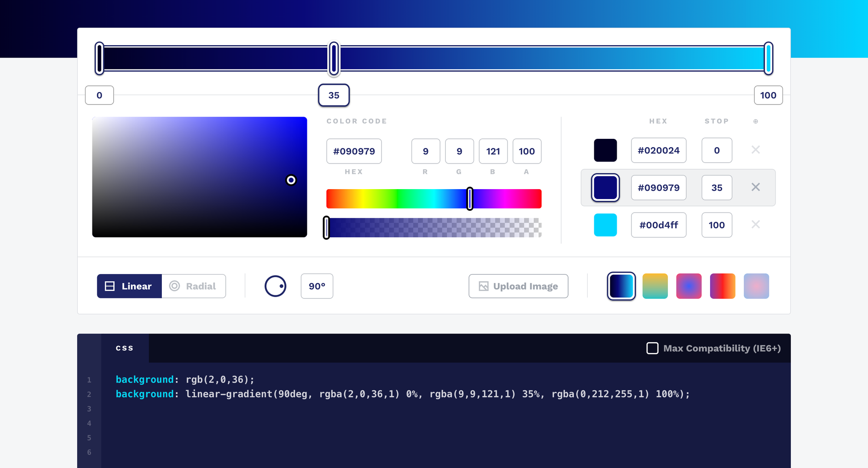Click the Radial button's circle icon
The image size is (868, 468).
click(174, 286)
